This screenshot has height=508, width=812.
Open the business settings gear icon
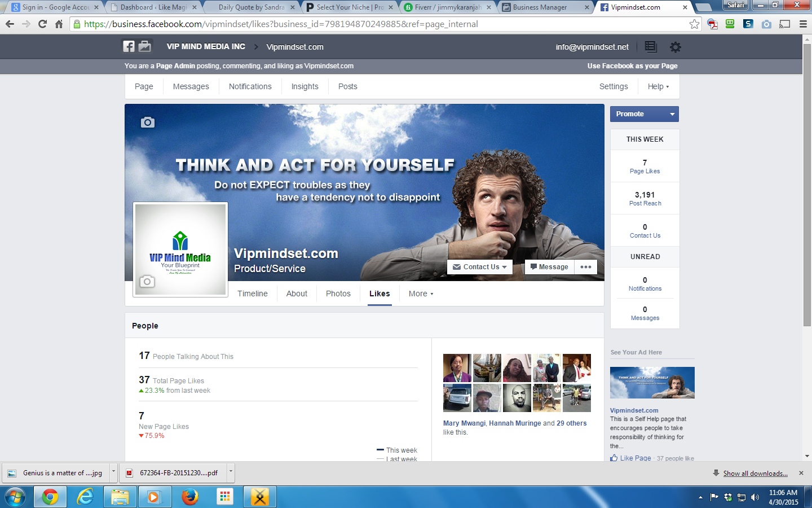[675, 47]
